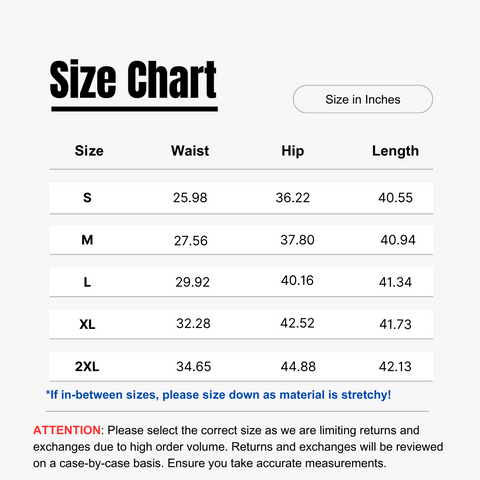The height and width of the screenshot is (480, 480).
Task: Click the Hip column header
Action: (x=293, y=151)
